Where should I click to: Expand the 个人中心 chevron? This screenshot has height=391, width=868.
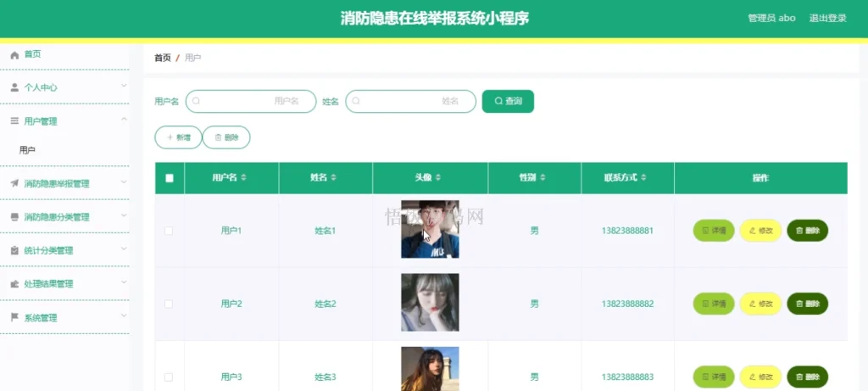click(x=124, y=86)
